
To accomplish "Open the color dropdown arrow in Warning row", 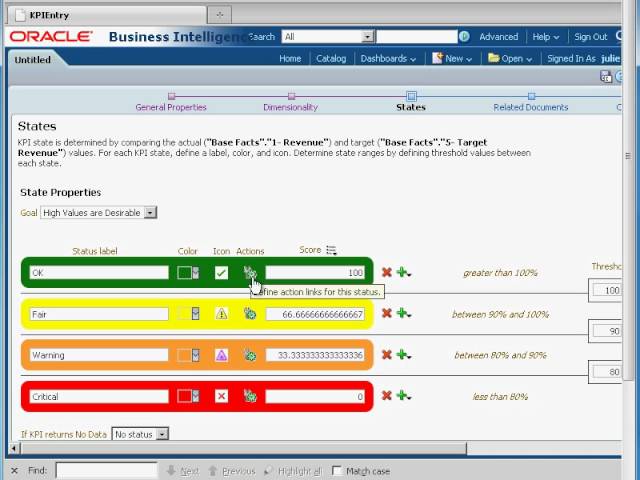I will (196, 355).
